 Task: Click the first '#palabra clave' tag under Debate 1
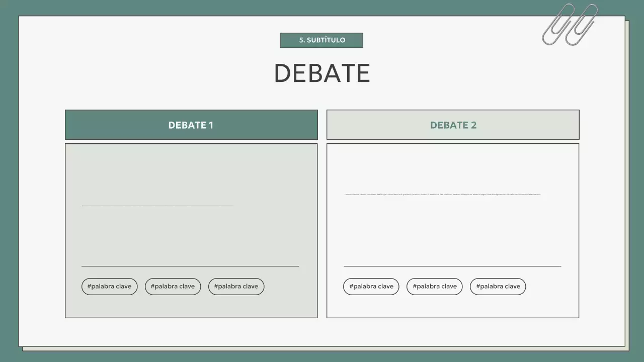pos(109,286)
